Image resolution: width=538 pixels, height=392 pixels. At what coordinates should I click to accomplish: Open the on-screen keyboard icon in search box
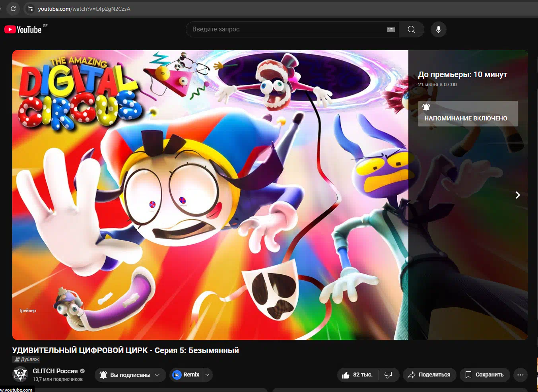click(391, 29)
